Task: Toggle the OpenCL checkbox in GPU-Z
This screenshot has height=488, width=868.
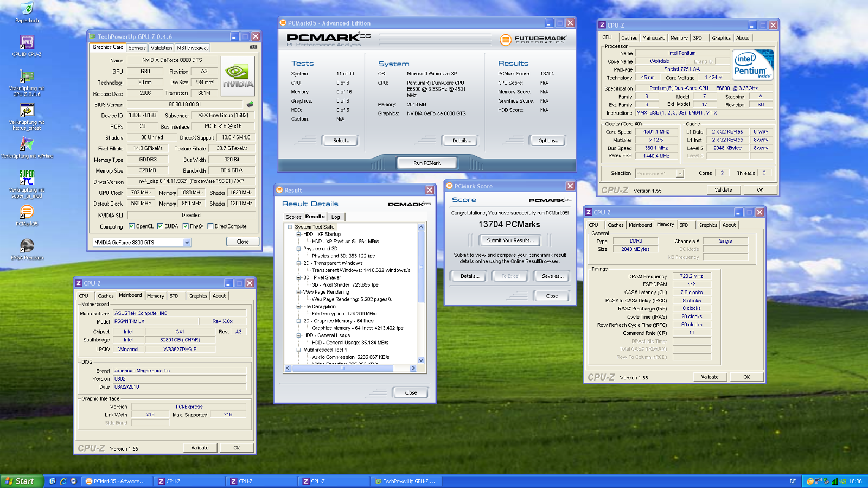Action: (132, 226)
